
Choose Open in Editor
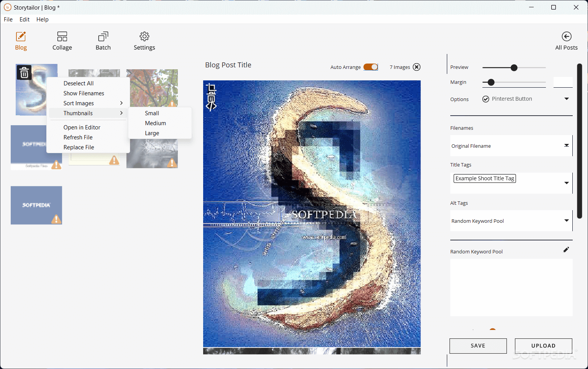click(88, 127)
